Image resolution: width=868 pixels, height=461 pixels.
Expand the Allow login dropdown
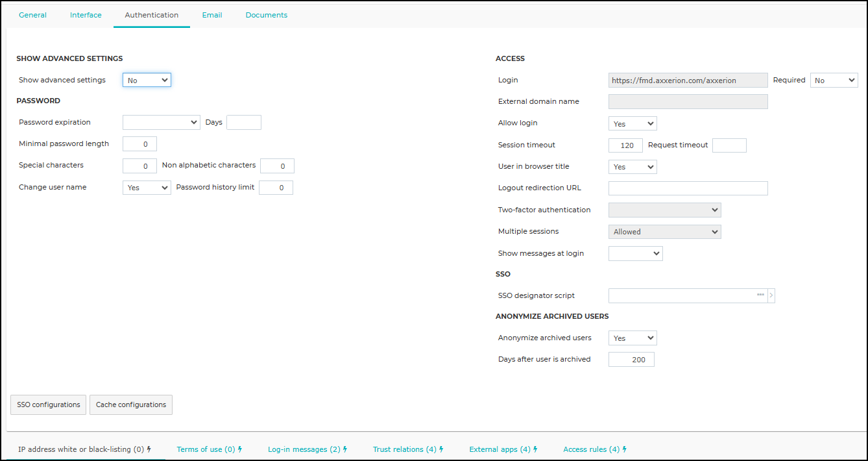[x=633, y=123]
